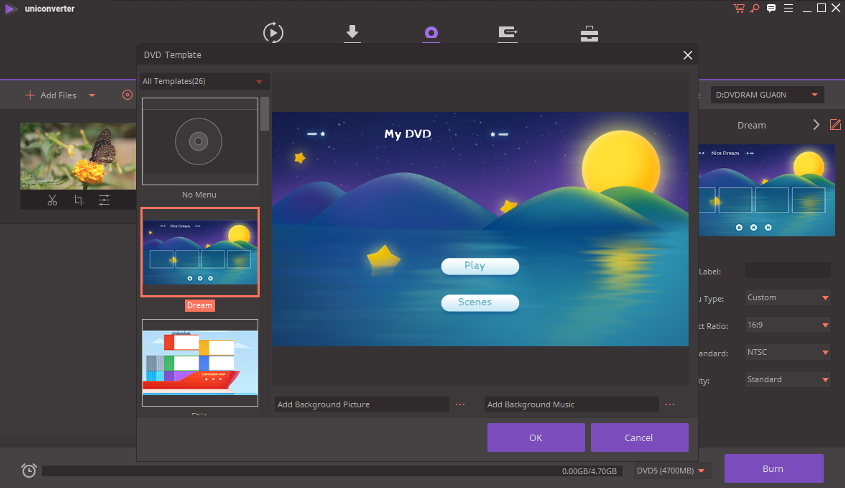
Task: Click the Add Background Music field
Action: (571, 405)
